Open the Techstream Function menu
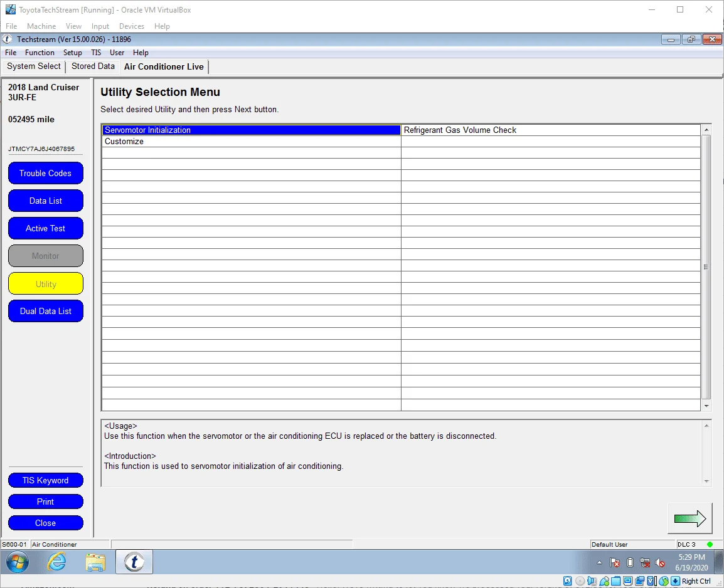Image resolution: width=724 pixels, height=588 pixels. (x=40, y=53)
